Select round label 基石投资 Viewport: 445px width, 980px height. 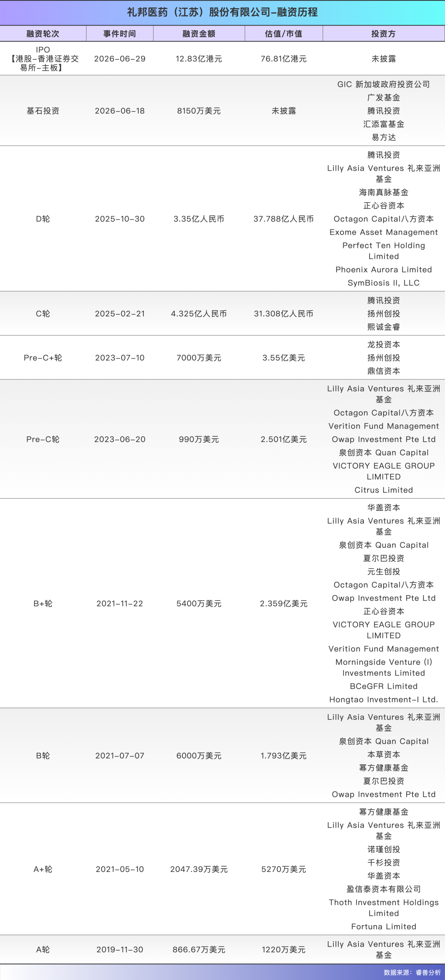point(43,111)
